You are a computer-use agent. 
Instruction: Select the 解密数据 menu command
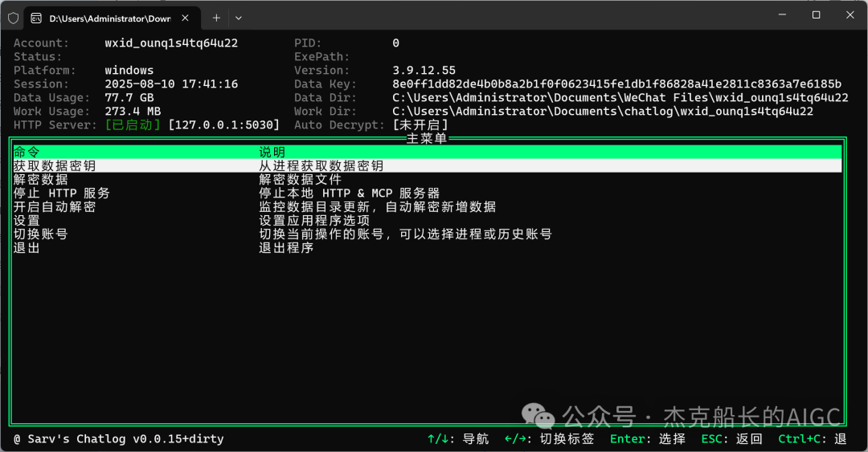40,179
